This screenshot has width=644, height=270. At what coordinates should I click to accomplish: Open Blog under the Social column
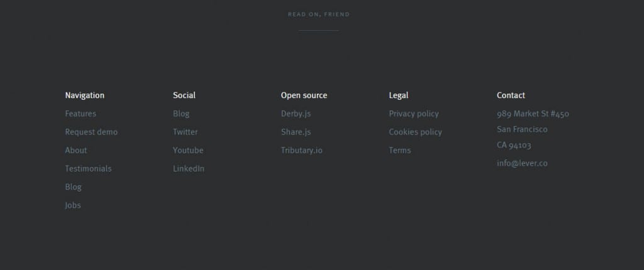181,114
